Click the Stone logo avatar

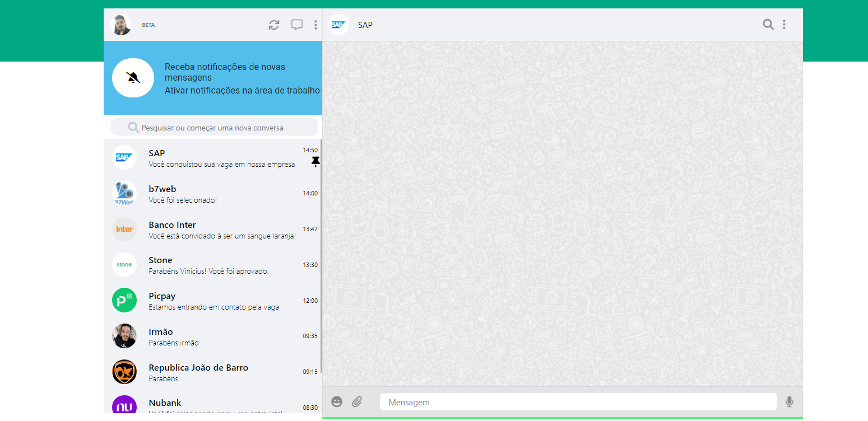124,264
